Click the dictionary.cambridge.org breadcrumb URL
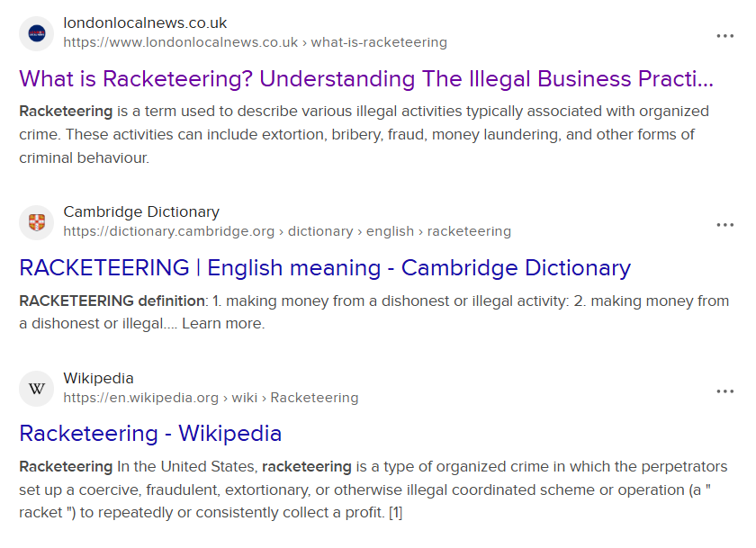Screen dimensions: 756x548 [286, 231]
